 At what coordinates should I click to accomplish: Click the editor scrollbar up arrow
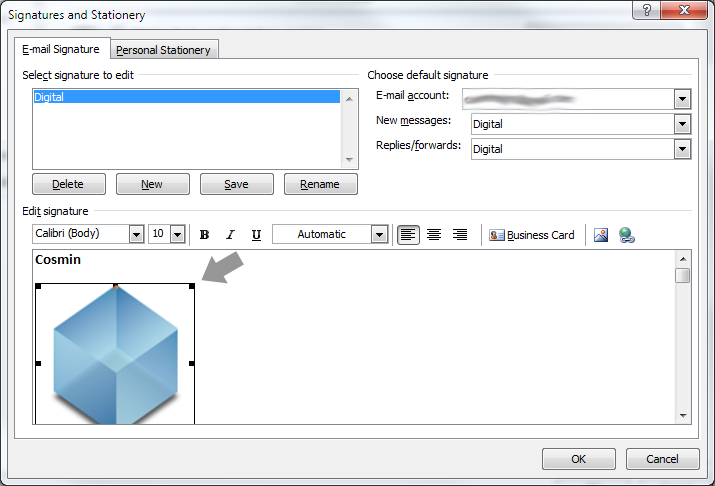point(683,259)
